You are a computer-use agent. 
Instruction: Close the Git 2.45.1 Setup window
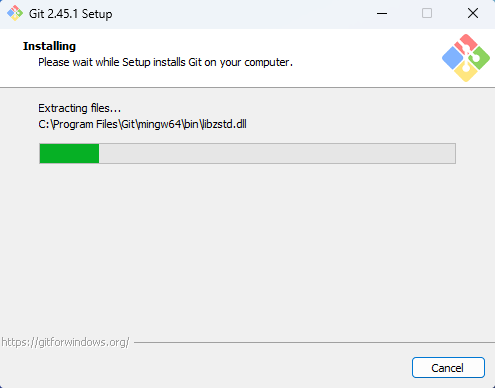pyautogui.click(x=473, y=13)
